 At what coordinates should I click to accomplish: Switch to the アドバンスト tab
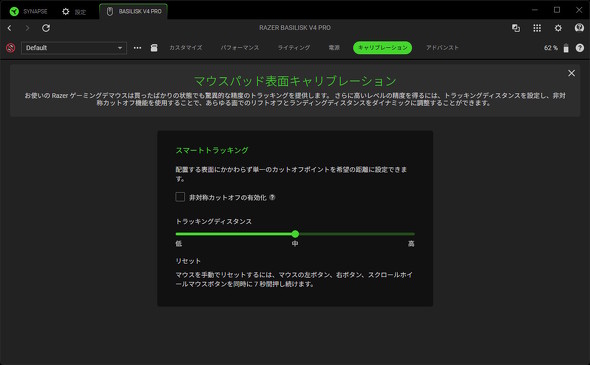pos(442,48)
